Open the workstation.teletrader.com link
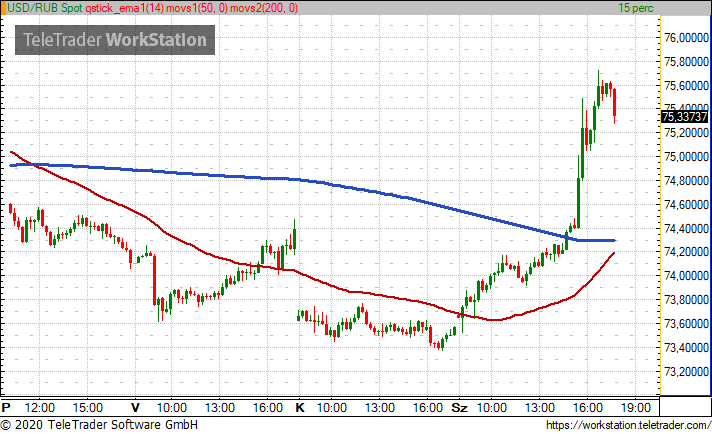 click(628, 425)
